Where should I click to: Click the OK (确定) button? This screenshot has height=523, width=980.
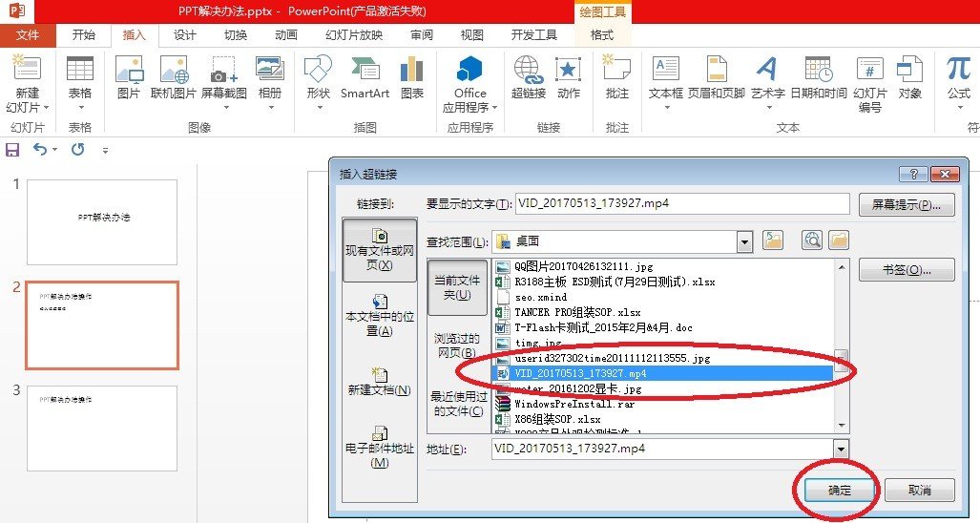click(x=840, y=491)
